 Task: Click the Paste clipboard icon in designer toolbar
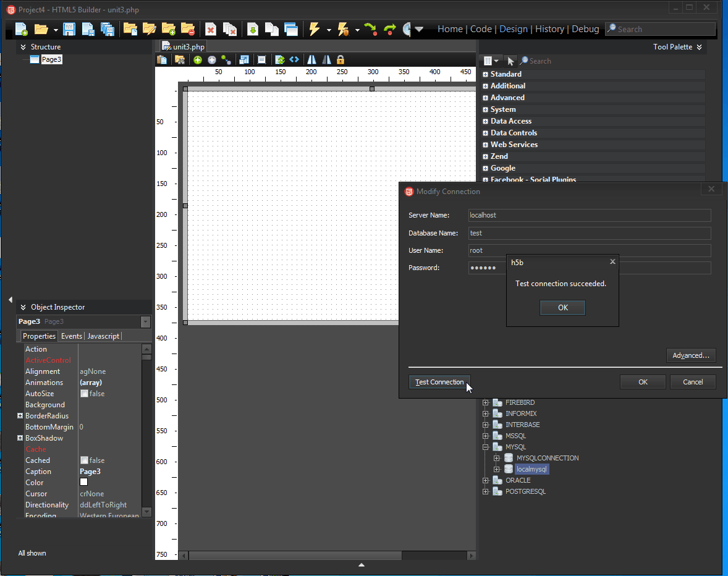tap(162, 60)
